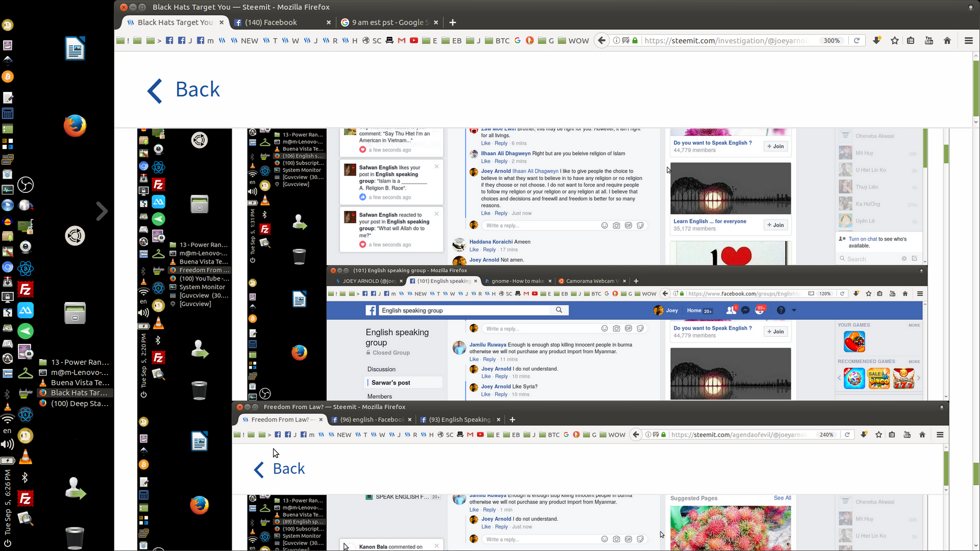This screenshot has width=980, height=551.
Task: Bookmark this page with the star beside 300%
Action: [895, 40]
